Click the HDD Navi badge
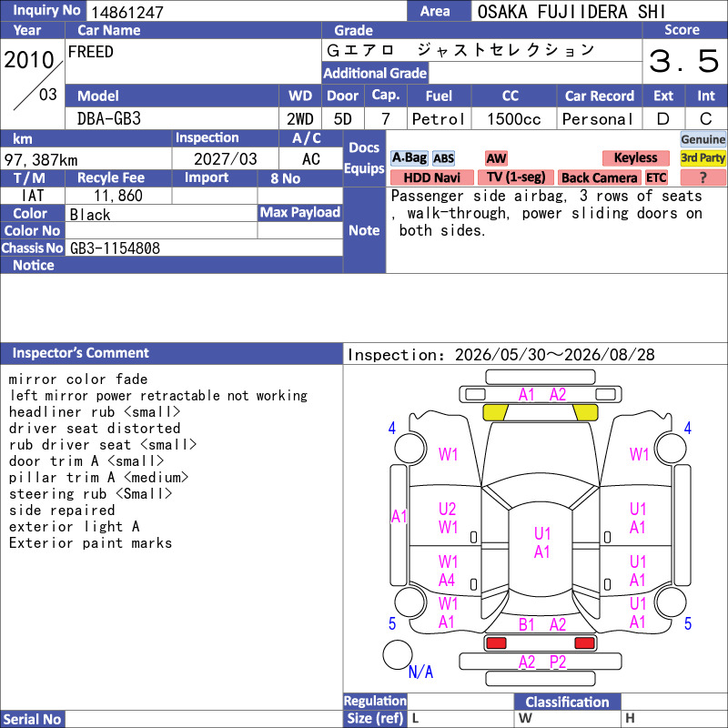Screen dimensions: 728x728 tap(431, 177)
